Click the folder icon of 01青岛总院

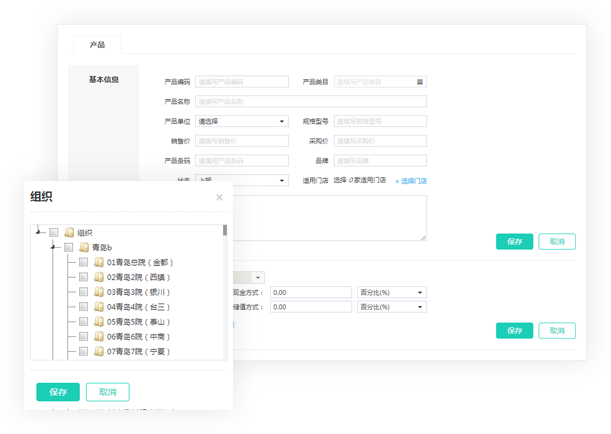tap(99, 262)
